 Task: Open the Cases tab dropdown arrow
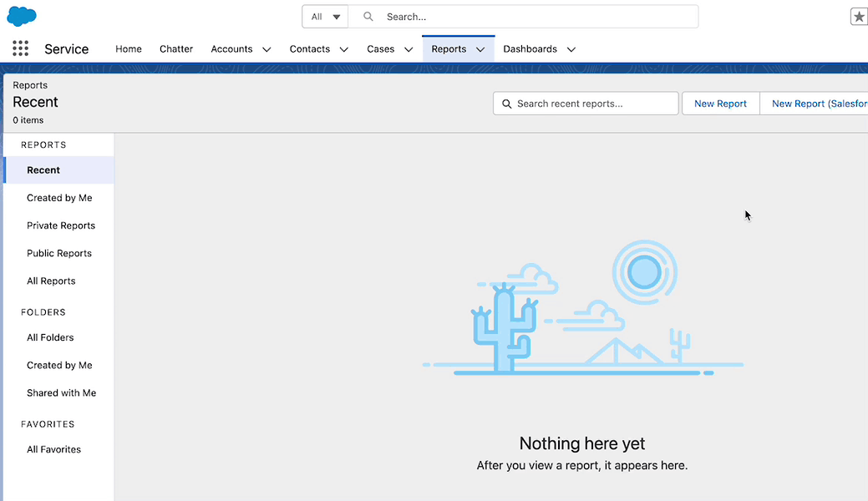[409, 49]
